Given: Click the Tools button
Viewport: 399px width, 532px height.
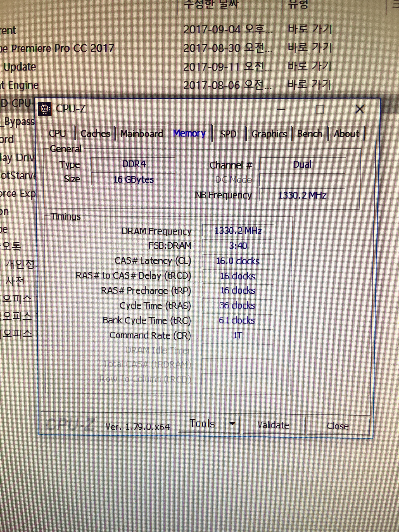Looking at the screenshot, I should (x=202, y=424).
